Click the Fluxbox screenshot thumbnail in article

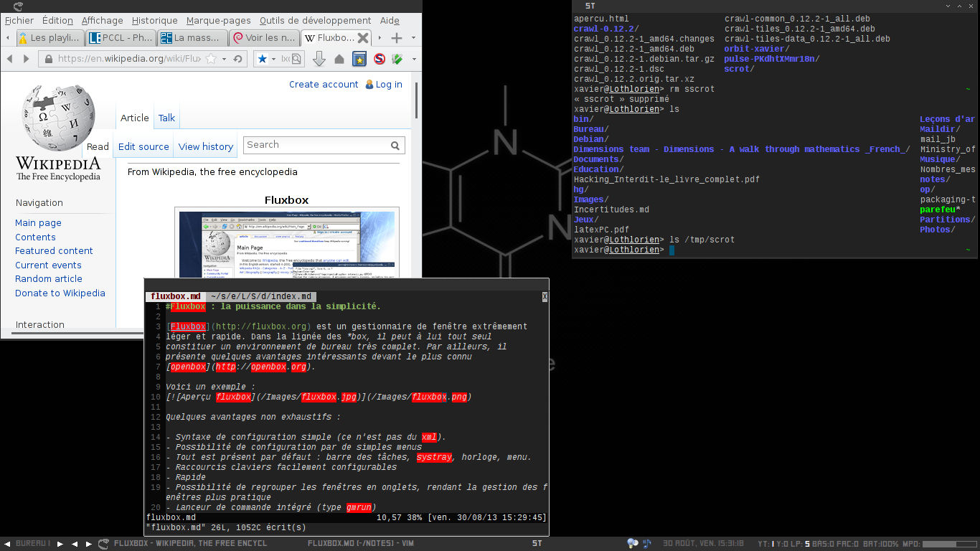[287, 245]
